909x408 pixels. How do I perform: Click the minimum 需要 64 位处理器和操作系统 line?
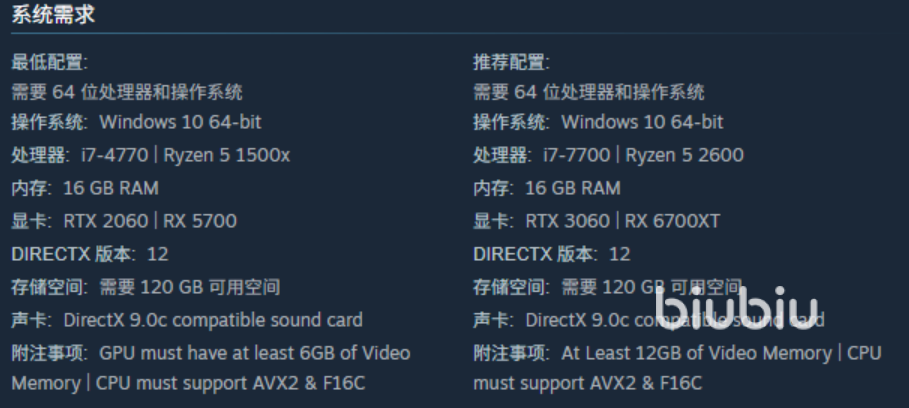(x=127, y=92)
